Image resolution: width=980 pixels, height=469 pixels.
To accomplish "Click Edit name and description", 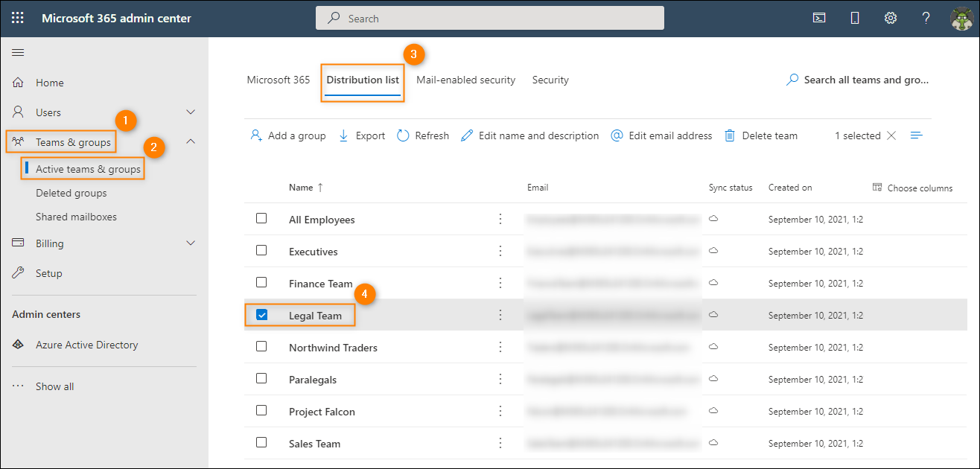I will coord(530,135).
